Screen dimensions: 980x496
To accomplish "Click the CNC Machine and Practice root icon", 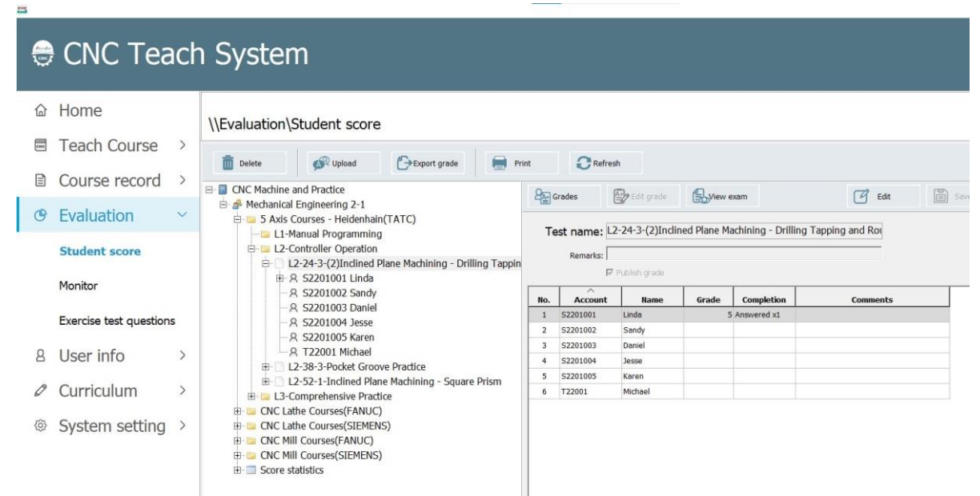I will click(x=223, y=190).
